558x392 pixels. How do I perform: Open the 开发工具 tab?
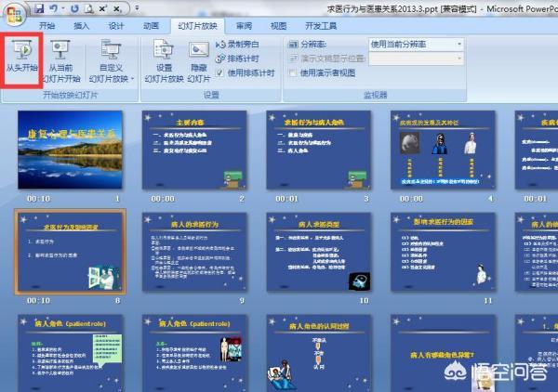click(321, 26)
